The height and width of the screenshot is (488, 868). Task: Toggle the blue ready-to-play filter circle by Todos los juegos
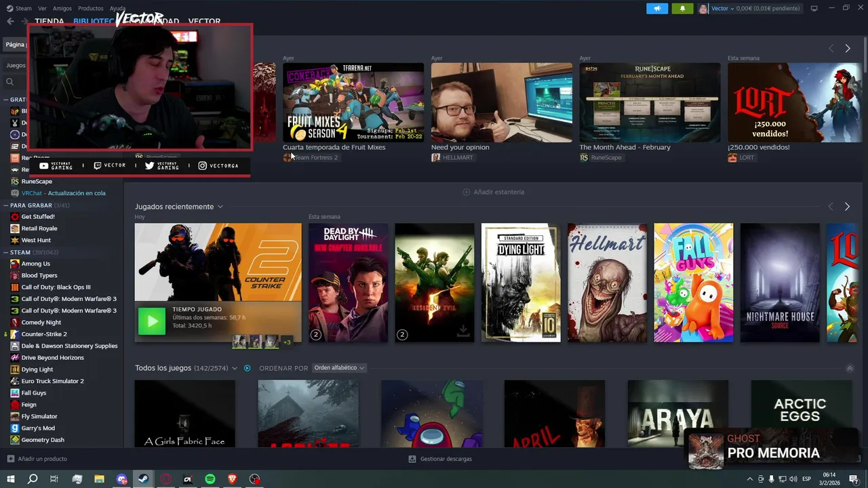[248, 368]
